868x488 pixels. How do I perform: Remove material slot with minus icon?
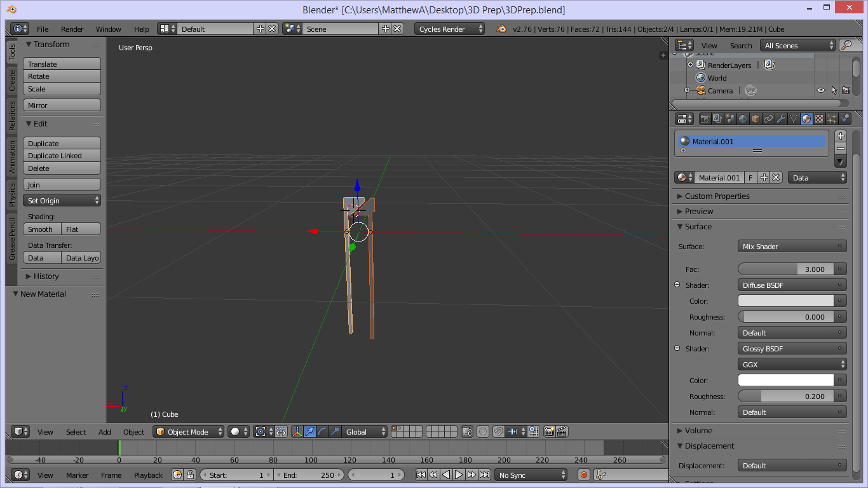tap(841, 149)
